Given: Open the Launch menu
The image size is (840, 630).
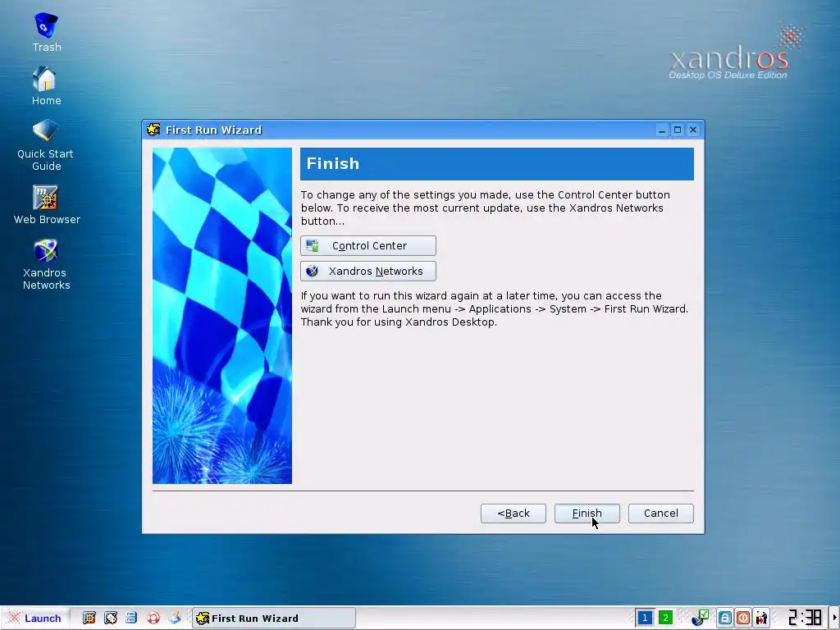Looking at the screenshot, I should point(35,619).
